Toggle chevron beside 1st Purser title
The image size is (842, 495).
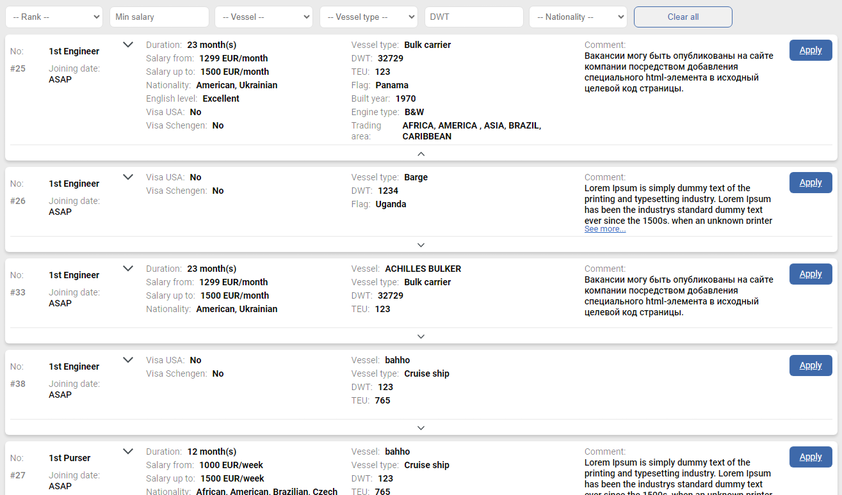128,452
